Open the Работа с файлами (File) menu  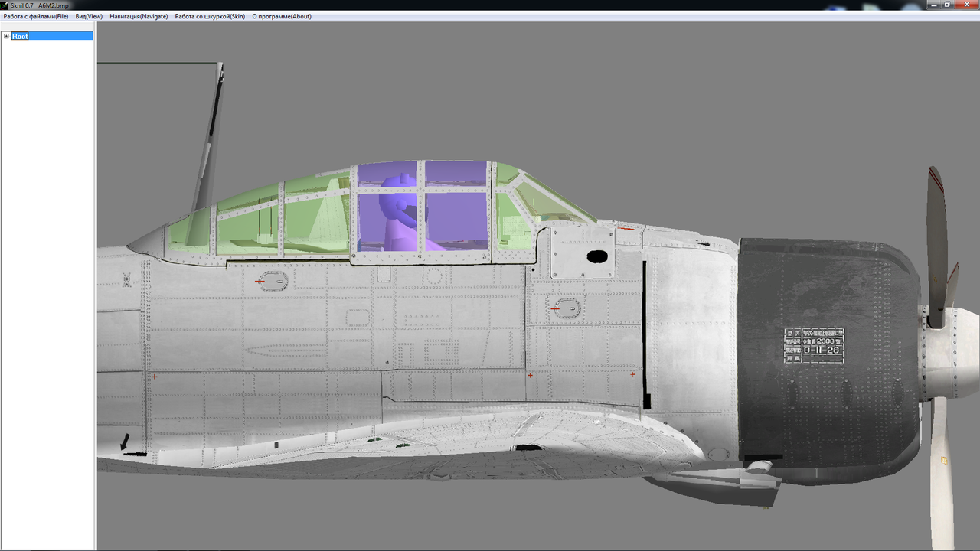point(35,16)
